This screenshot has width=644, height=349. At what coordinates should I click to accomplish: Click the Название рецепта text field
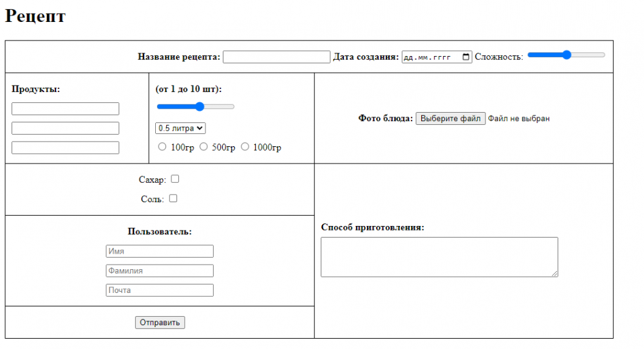[x=276, y=57]
